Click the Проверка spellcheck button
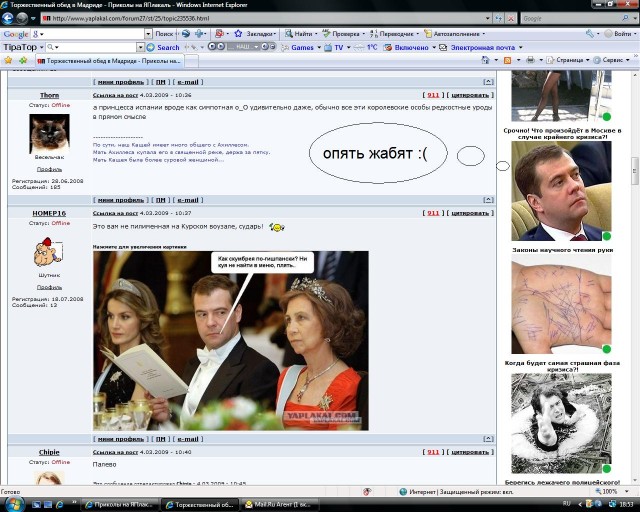 [x=343, y=34]
